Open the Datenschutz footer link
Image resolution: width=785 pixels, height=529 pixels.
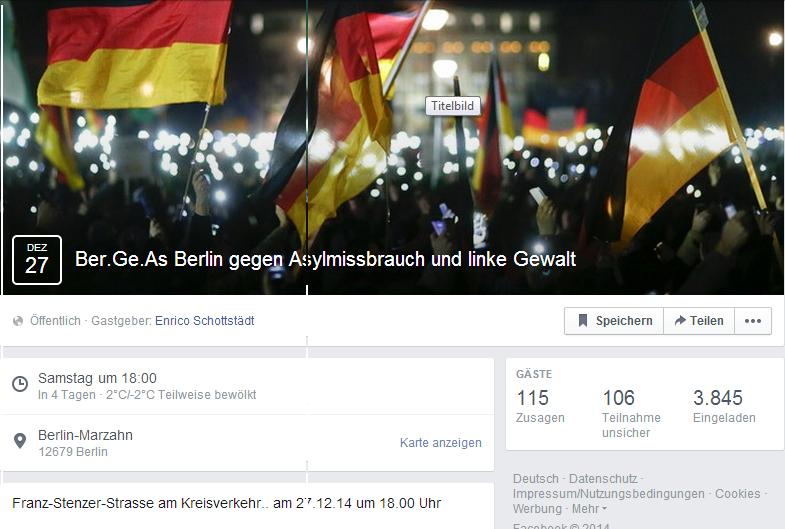(603, 478)
